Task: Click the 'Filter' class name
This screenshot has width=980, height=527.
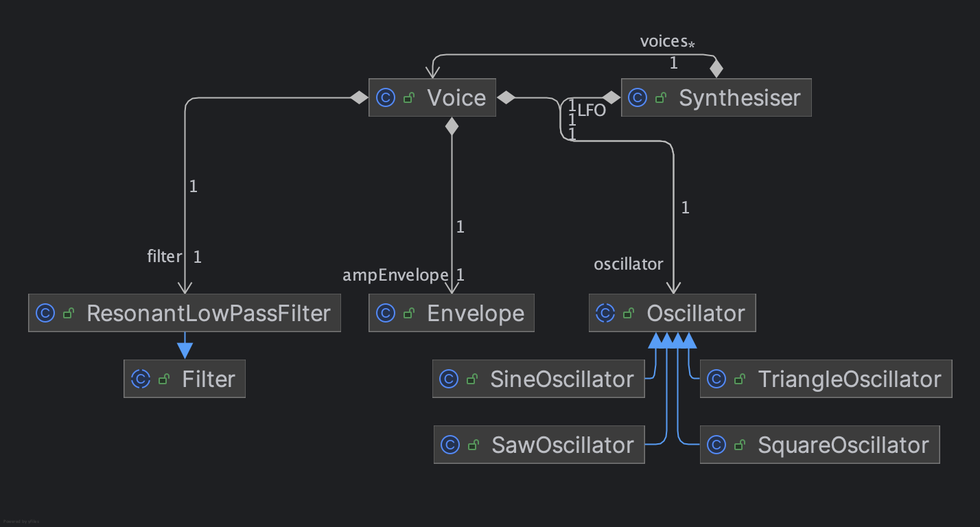Action: (x=209, y=379)
